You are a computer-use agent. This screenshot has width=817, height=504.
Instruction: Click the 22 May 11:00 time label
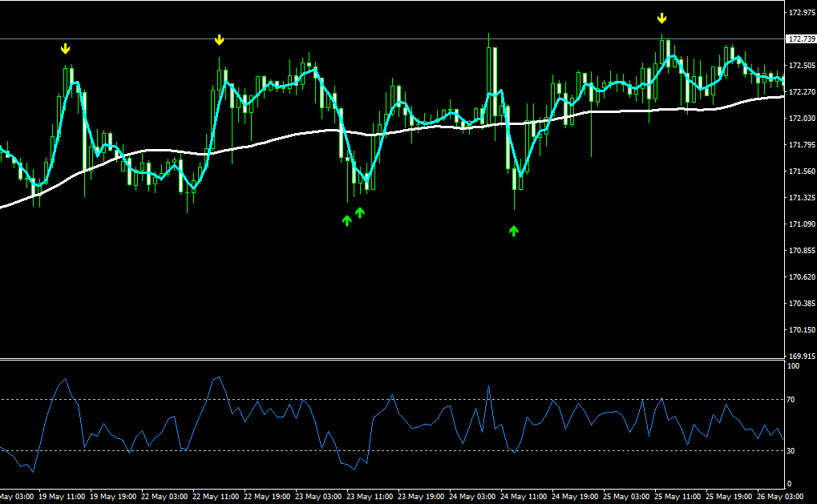pos(216,497)
